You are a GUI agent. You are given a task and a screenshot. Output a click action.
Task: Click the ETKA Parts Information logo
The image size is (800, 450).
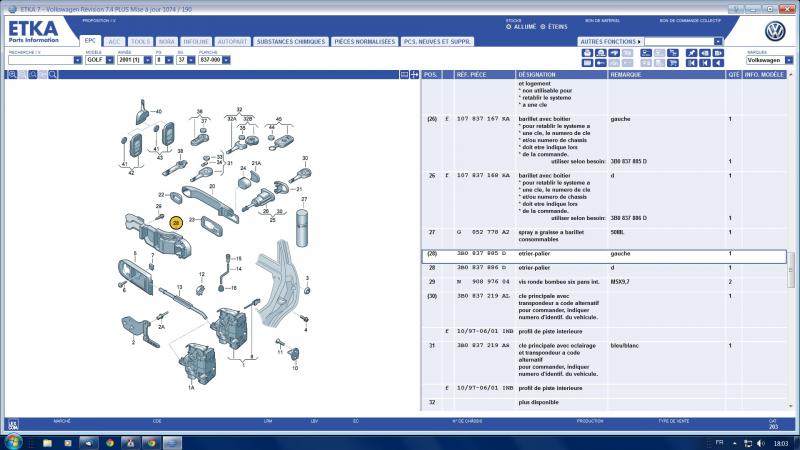(34, 31)
